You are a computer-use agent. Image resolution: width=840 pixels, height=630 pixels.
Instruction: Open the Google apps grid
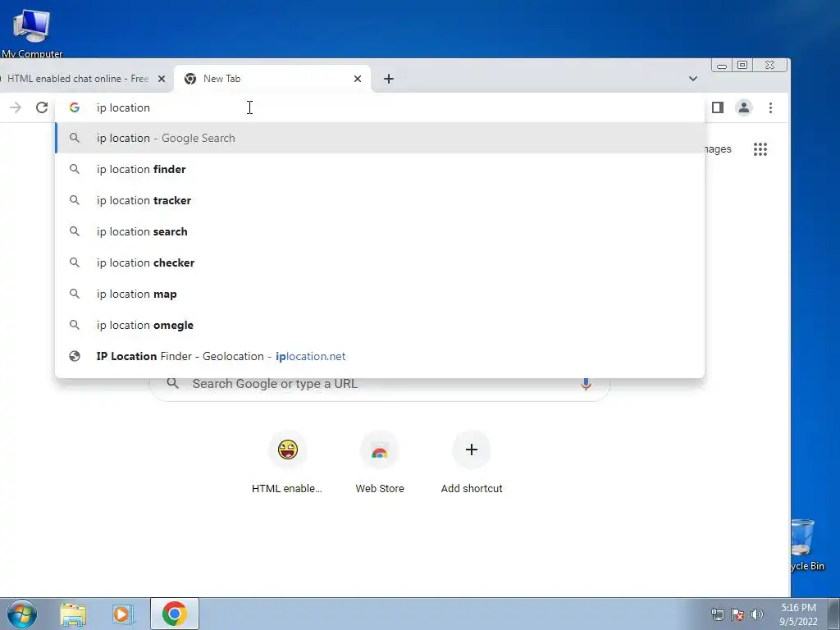tap(760, 149)
